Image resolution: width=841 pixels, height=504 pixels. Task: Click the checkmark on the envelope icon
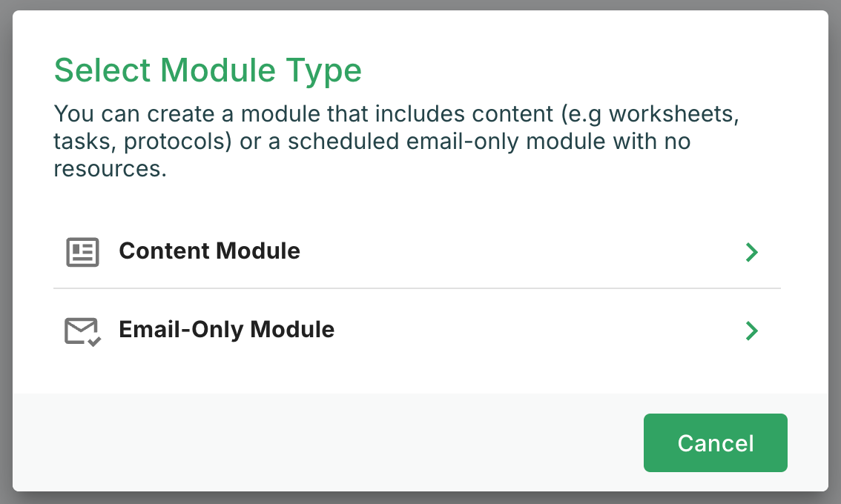click(94, 340)
